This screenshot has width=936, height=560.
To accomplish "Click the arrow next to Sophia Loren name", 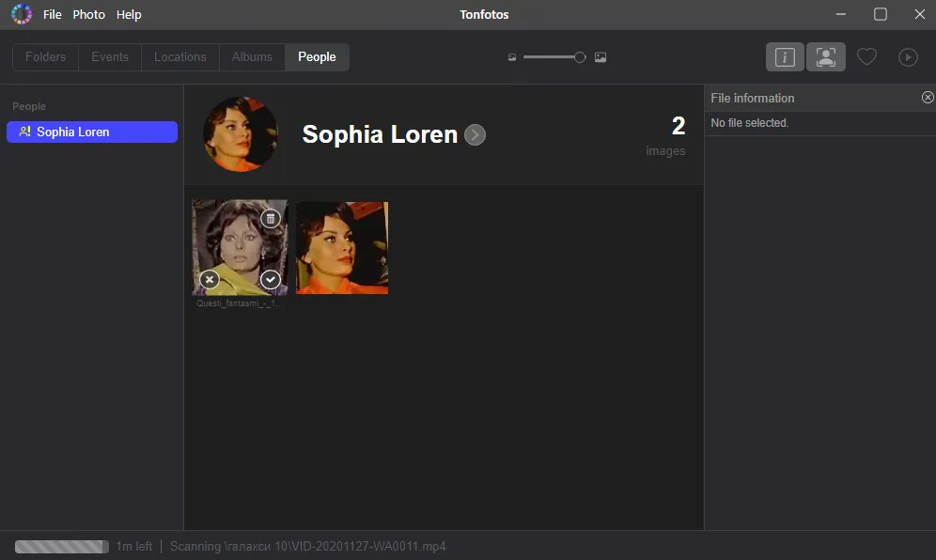I will [x=475, y=135].
